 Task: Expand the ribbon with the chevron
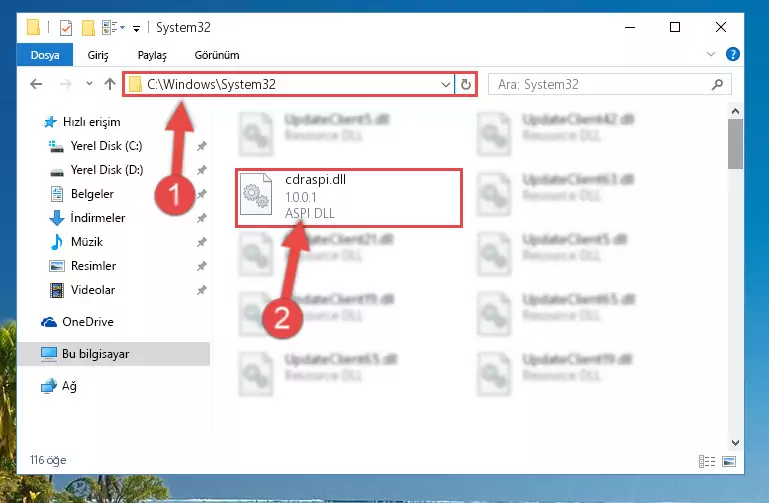pos(711,54)
